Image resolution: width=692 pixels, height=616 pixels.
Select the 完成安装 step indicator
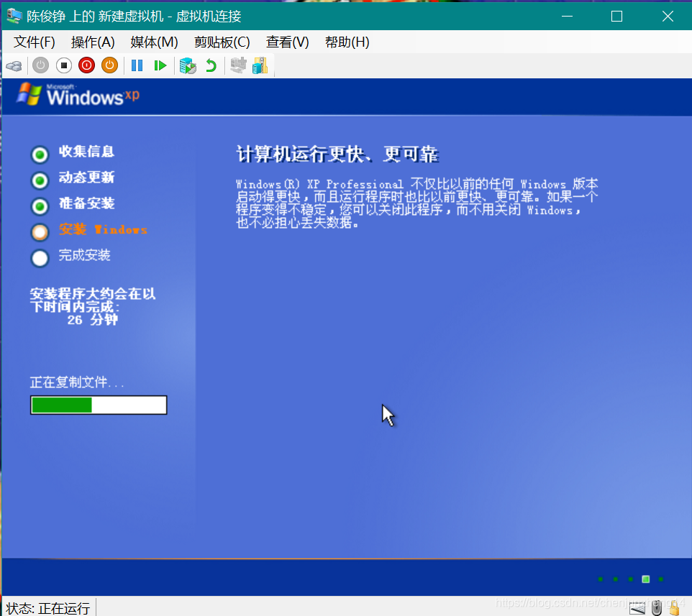click(40, 258)
